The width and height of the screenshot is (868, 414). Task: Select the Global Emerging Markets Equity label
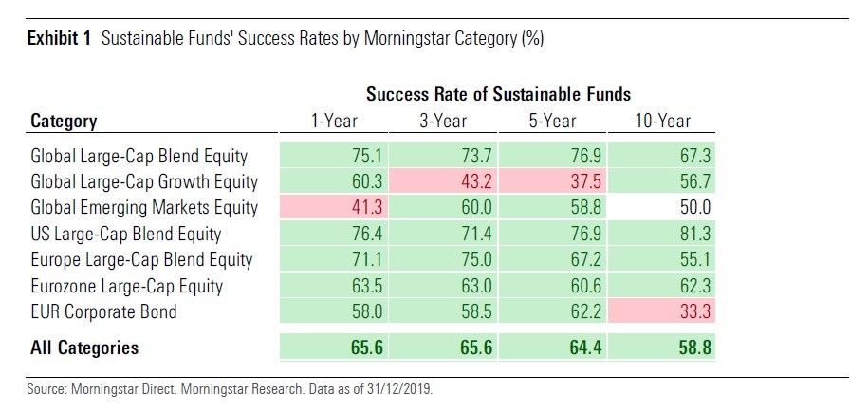[x=142, y=207]
